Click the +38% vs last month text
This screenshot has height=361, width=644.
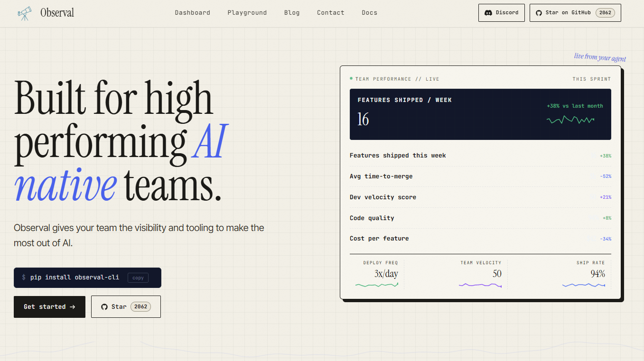(575, 106)
